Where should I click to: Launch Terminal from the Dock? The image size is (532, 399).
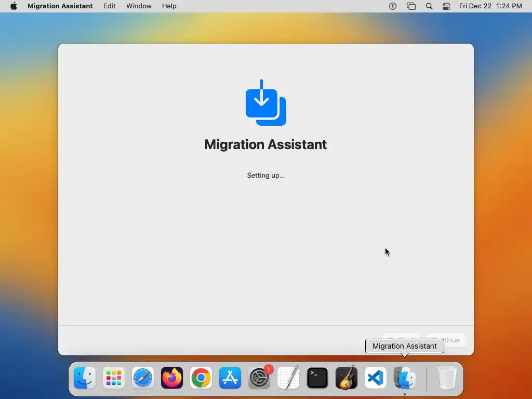317,378
